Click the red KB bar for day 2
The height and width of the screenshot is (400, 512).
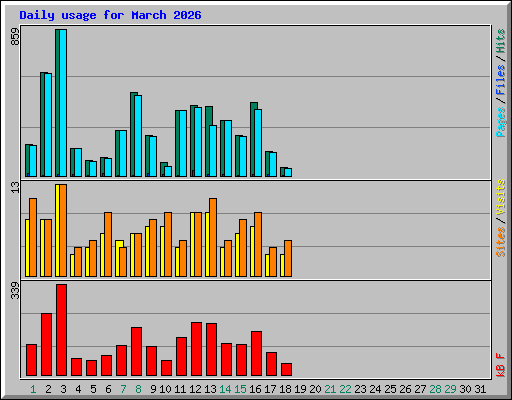point(47,345)
